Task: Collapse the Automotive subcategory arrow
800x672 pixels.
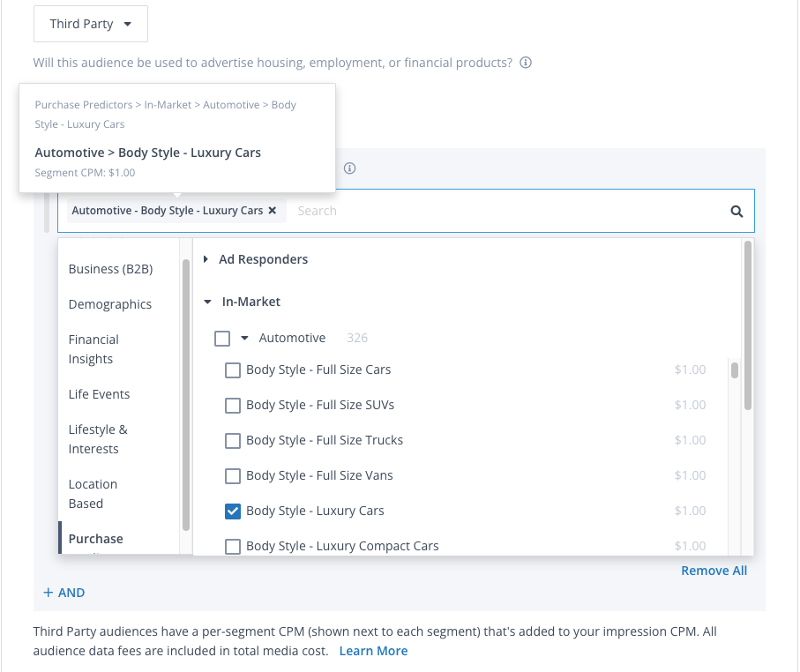Action: tap(245, 338)
